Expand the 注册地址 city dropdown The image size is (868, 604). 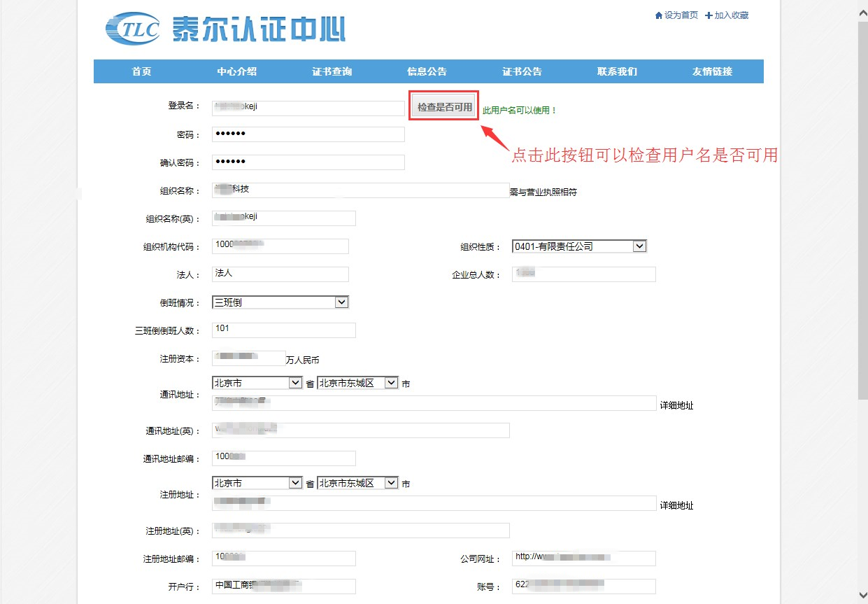(357, 483)
